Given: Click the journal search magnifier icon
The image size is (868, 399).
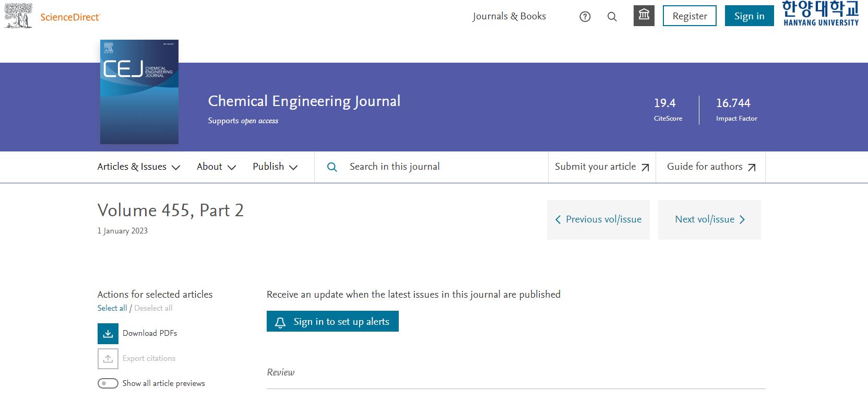Looking at the screenshot, I should pyautogui.click(x=332, y=167).
